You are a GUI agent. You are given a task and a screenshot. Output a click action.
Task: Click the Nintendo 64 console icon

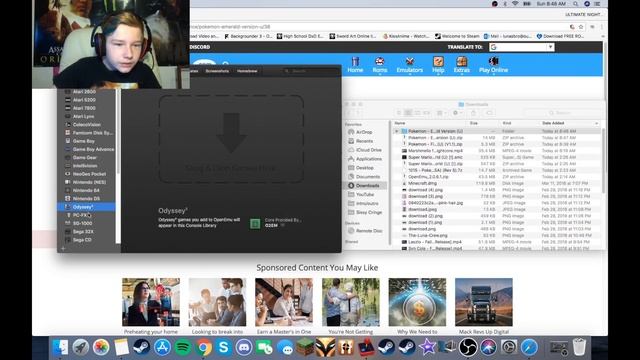tap(68, 190)
